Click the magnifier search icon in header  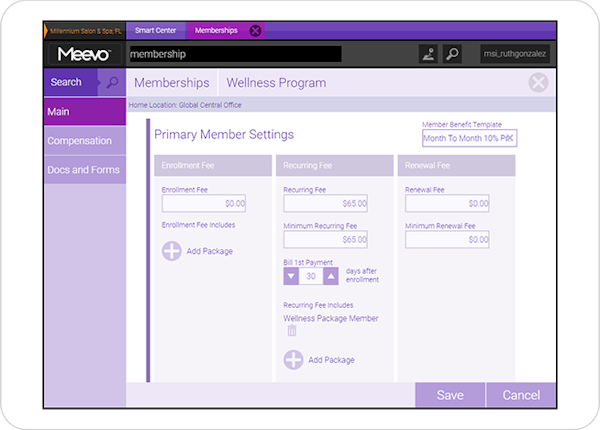452,54
